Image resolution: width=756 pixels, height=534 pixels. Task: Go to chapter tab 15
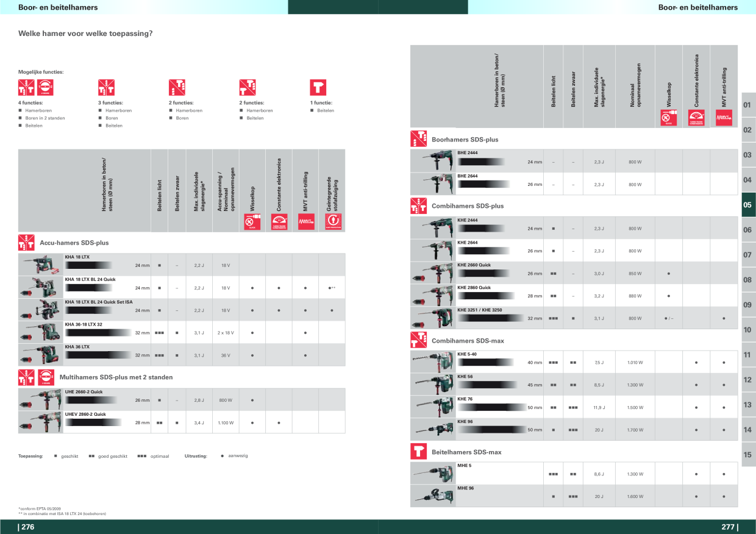(x=749, y=454)
